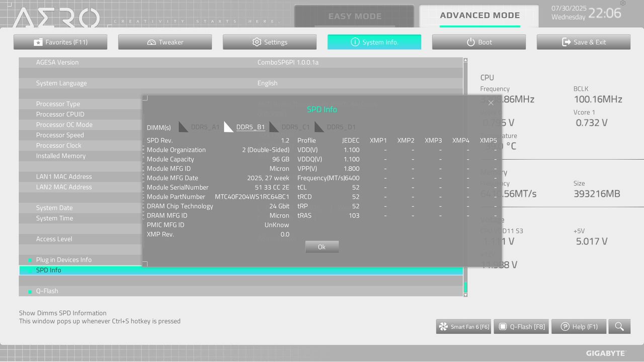This screenshot has height=362, width=644.
Task: Switch to Easy Mode tab
Action: [x=355, y=16]
